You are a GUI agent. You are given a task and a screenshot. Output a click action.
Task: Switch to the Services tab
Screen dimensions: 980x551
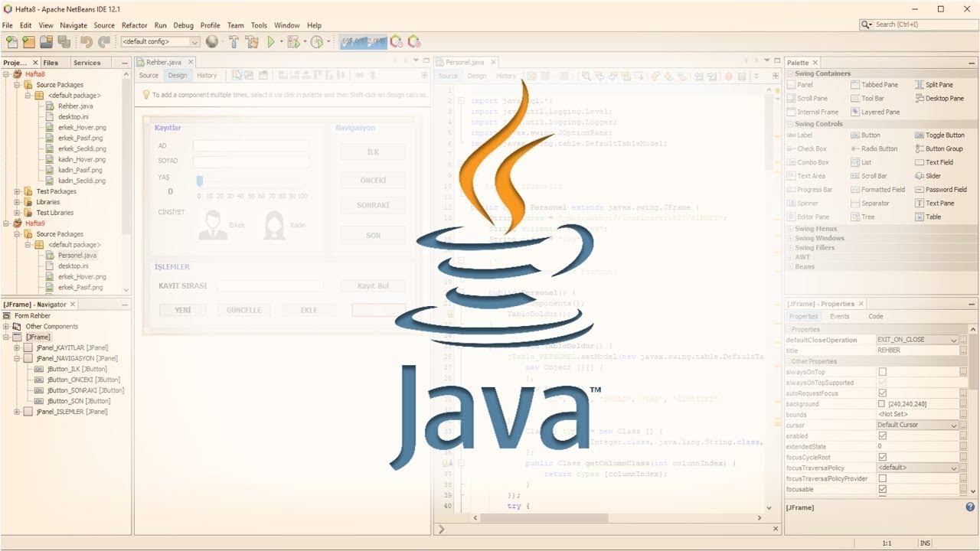point(87,63)
